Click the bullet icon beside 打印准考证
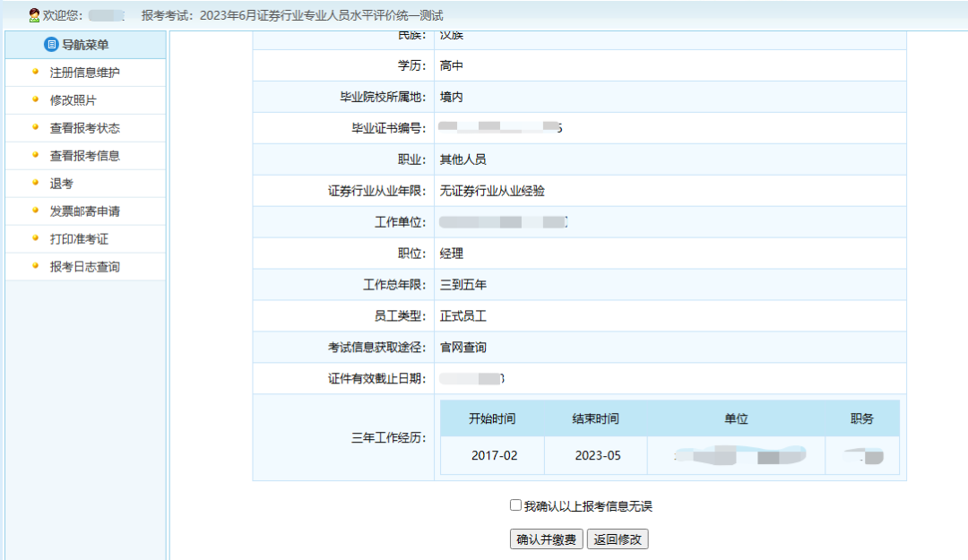Screen dimensions: 968x560 (x=35, y=238)
